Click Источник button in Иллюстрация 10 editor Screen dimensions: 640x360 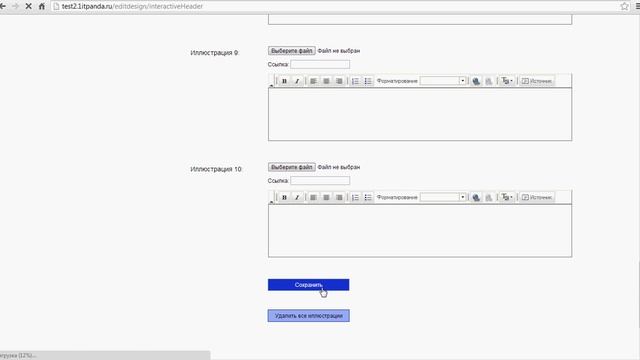(537, 197)
